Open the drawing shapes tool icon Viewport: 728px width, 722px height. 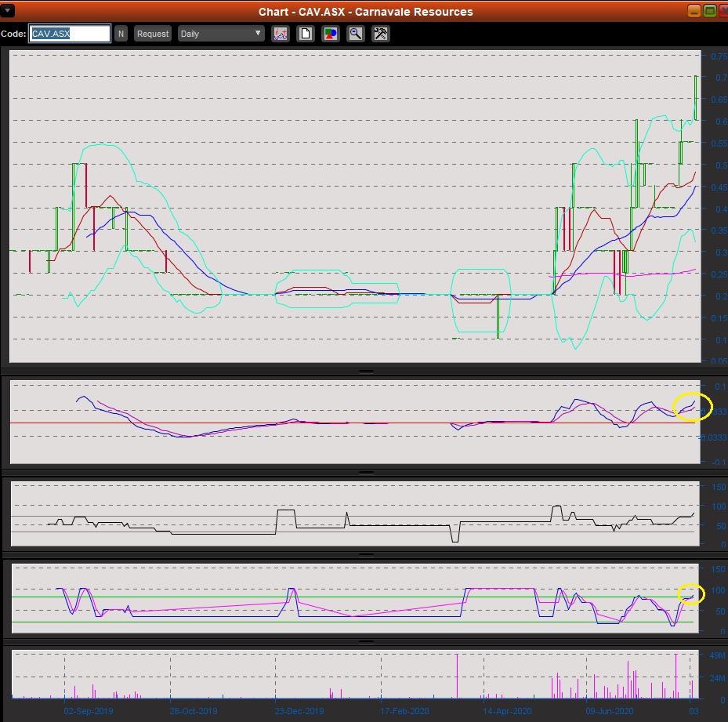coord(330,34)
